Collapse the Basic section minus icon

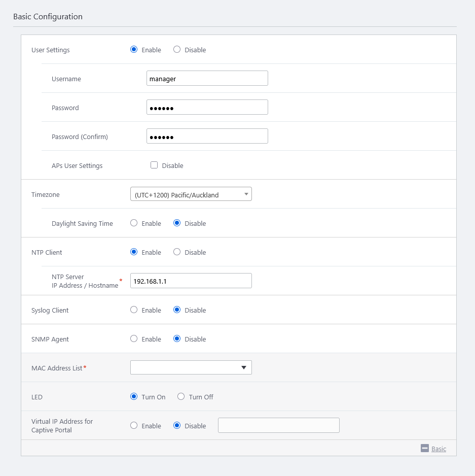point(425,448)
